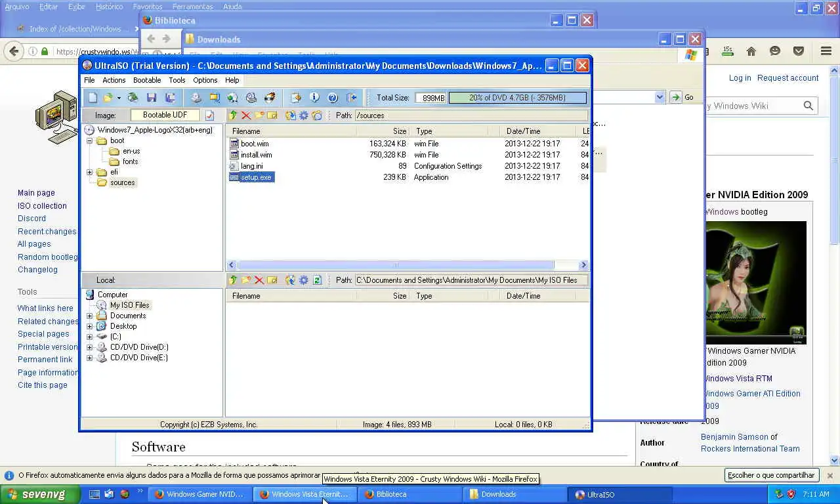Click the Save As icon in UltraISO toolbar
The height and width of the screenshot is (504, 840).
(170, 98)
